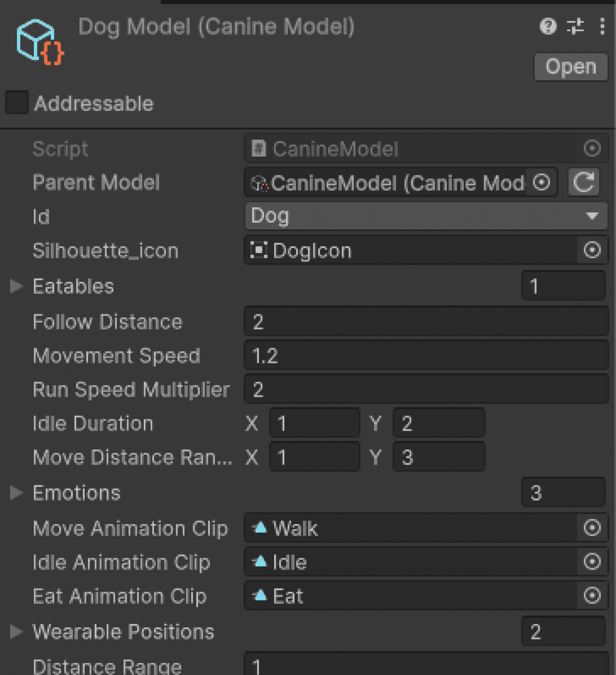Open the Move Animation Clip object picker
This screenshot has width=616, height=675.
coord(592,528)
